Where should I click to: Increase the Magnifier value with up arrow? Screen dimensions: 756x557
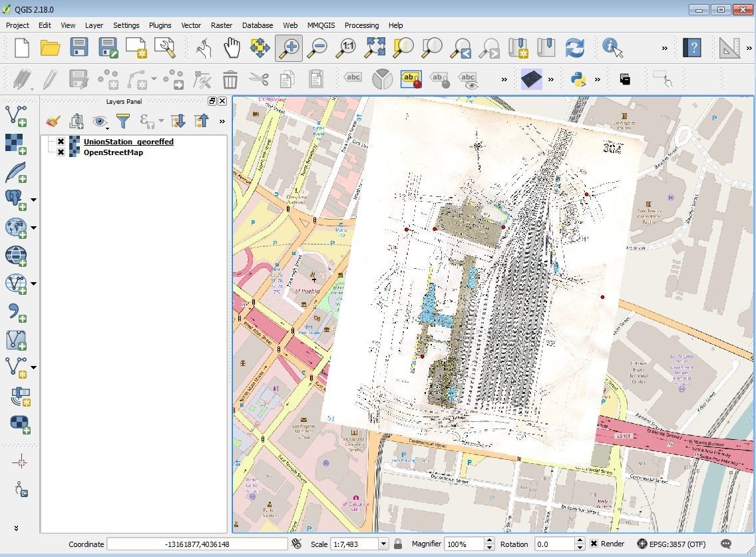click(490, 540)
